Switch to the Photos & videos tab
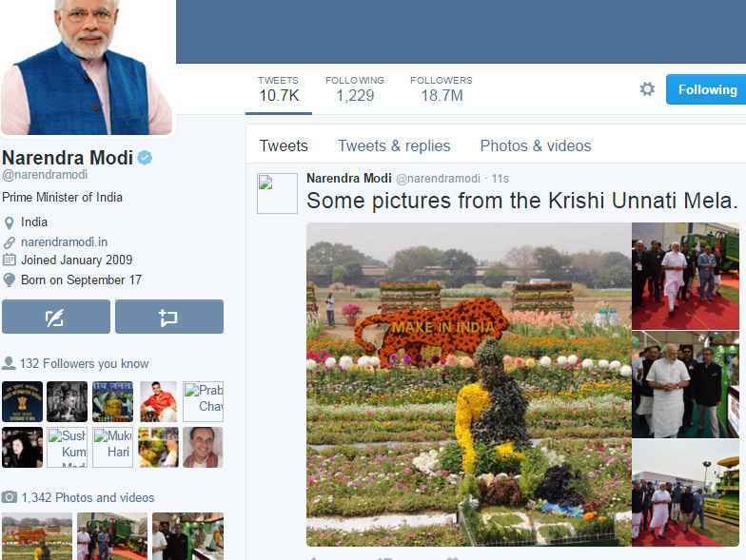The height and width of the screenshot is (560, 746). (535, 145)
